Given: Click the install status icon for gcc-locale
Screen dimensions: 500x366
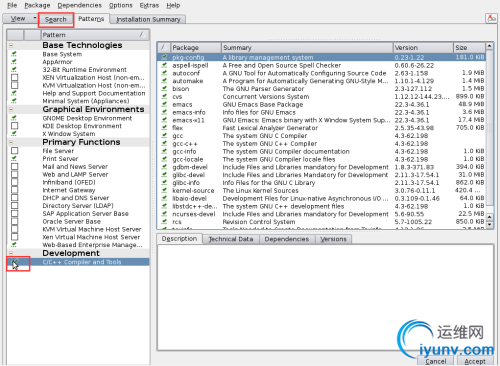Looking at the screenshot, I should [164, 159].
